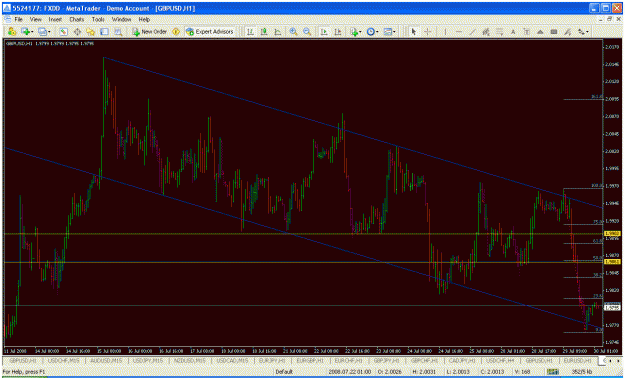Viewport: 625px width, 378px height.
Task: Click the connection status bars icon
Action: click(552, 372)
